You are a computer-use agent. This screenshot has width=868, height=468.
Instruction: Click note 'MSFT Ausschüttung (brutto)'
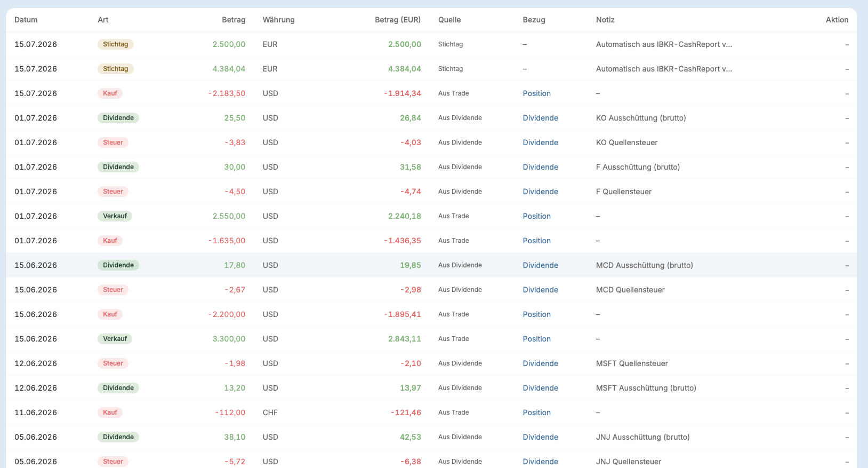click(646, 388)
